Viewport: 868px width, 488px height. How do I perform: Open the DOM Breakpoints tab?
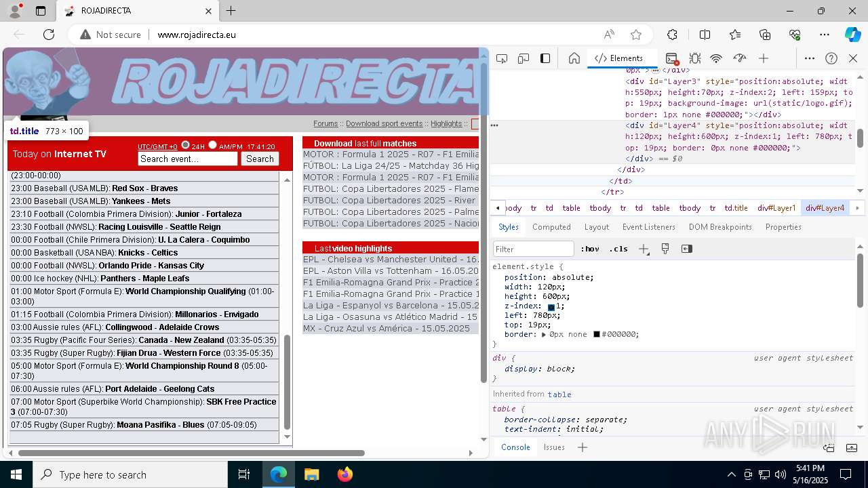[x=720, y=227]
